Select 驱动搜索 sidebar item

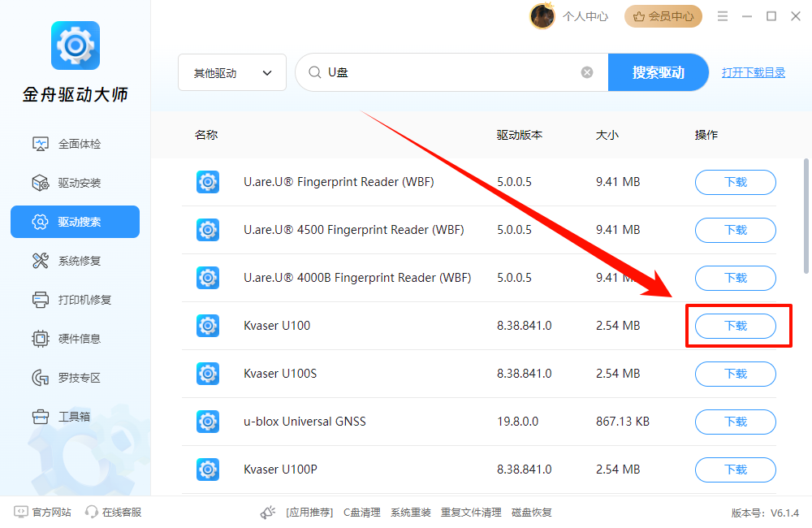click(x=75, y=222)
